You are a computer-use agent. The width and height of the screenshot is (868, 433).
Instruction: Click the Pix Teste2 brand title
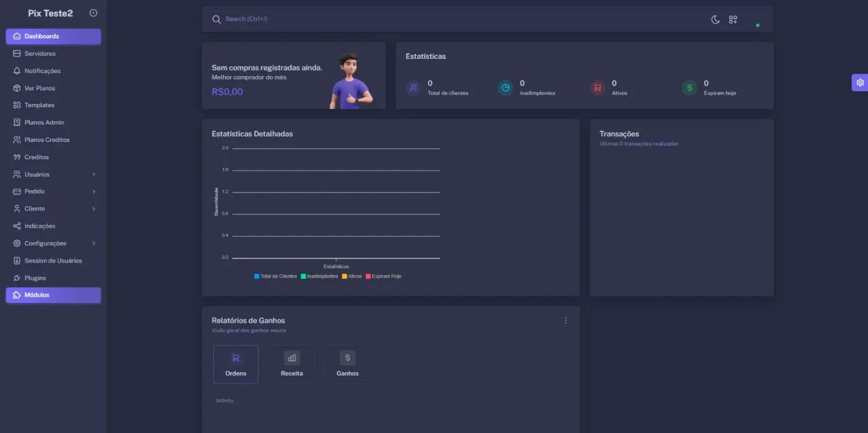(x=50, y=13)
